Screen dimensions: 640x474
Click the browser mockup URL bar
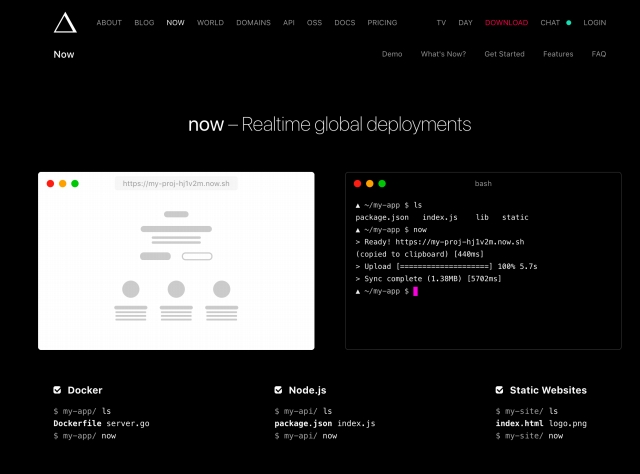click(176, 183)
